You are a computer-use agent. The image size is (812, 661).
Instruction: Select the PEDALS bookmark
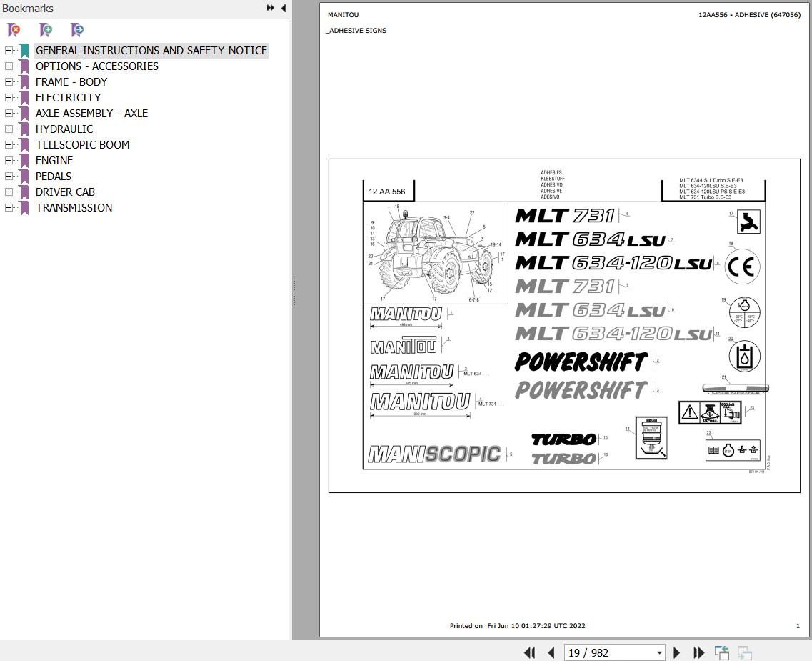tap(54, 176)
